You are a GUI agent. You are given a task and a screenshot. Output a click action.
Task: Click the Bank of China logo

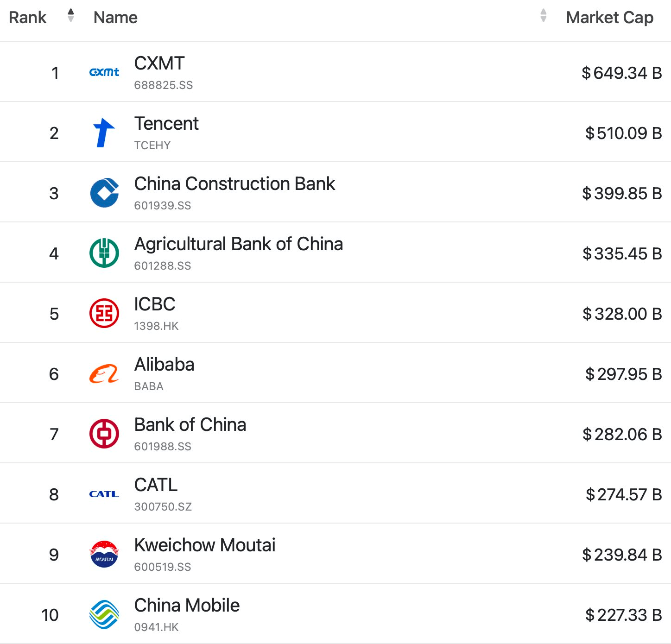point(104,434)
